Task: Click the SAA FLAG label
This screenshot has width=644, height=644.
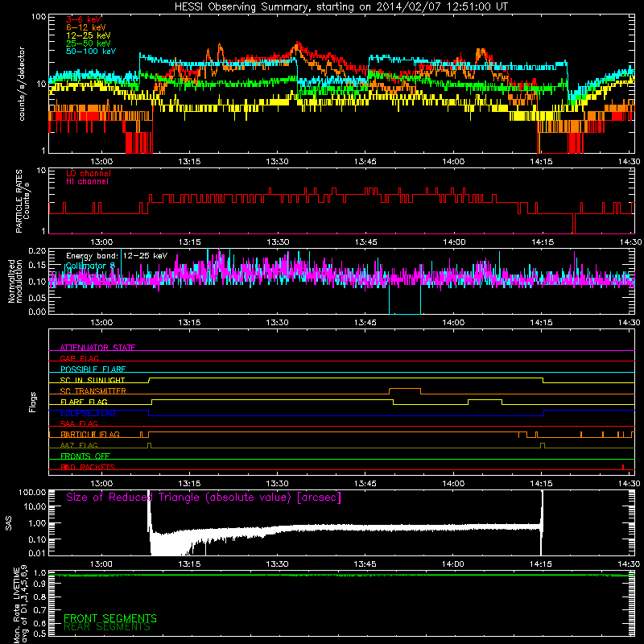Action: tap(79, 423)
